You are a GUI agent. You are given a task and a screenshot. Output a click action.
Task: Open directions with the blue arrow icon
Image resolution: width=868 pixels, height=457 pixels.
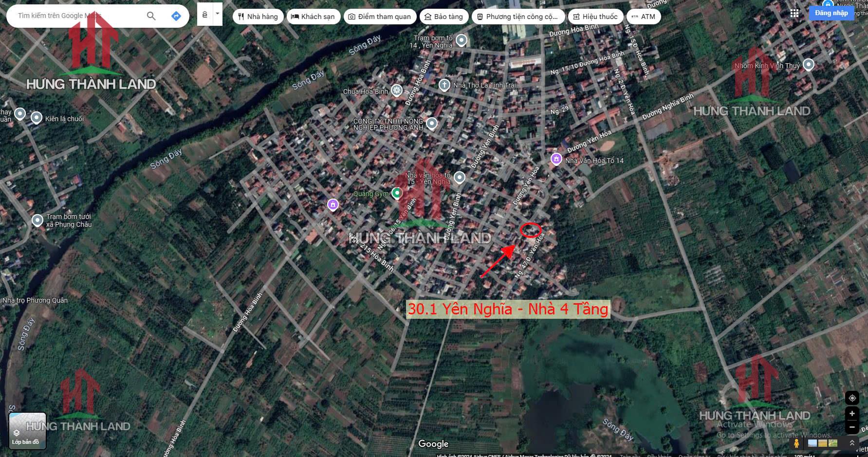(176, 16)
